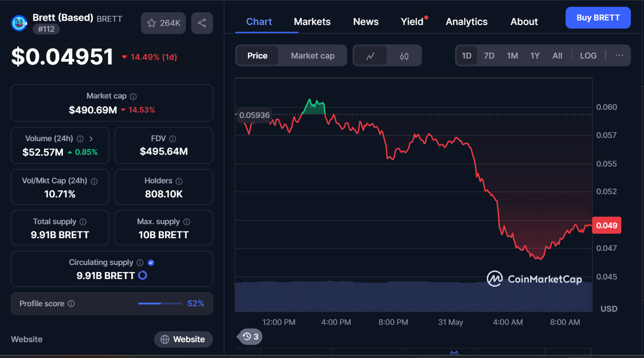Screen dimensions: 644x358
Task: Click the 0.05936 opening price label
Action: [254, 115]
